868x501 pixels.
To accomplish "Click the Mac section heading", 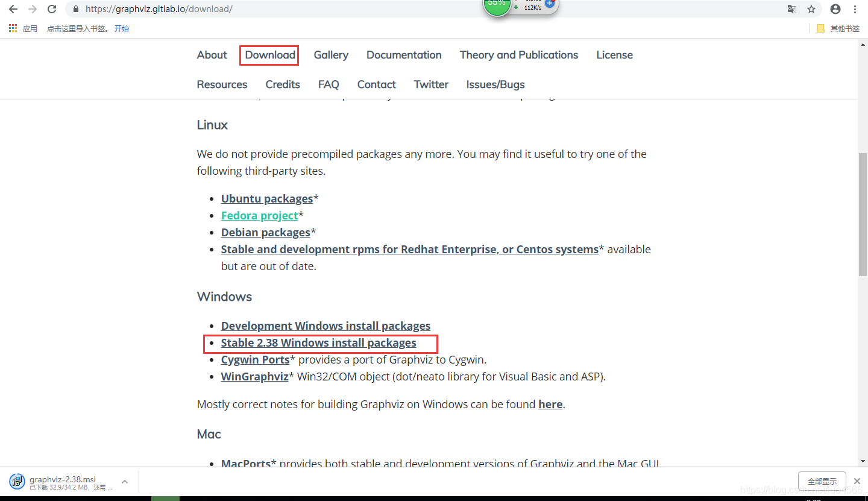I will (x=209, y=434).
